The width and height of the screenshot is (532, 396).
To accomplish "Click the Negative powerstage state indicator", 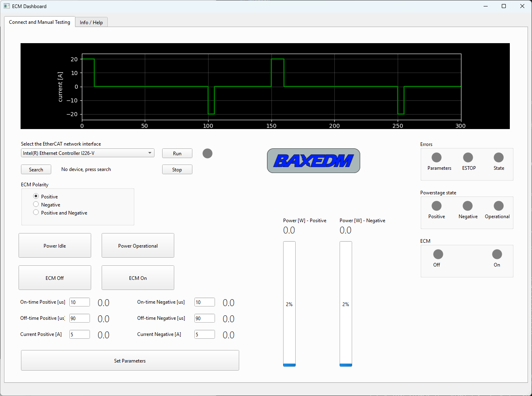I will tap(467, 206).
